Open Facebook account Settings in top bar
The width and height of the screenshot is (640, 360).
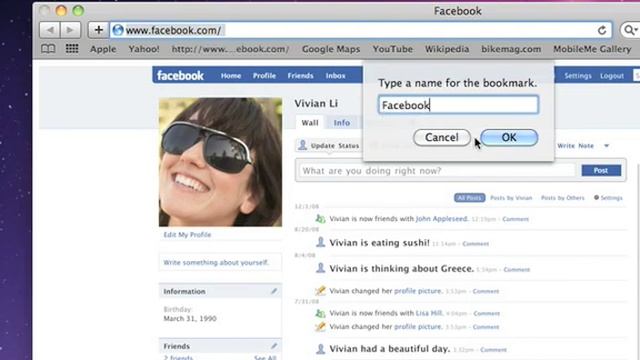(578, 76)
